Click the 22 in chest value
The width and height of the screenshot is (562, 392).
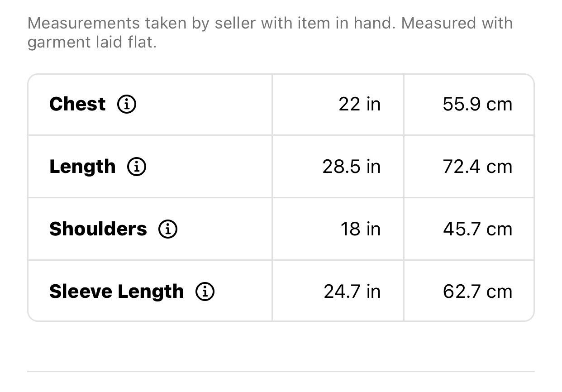click(x=360, y=105)
